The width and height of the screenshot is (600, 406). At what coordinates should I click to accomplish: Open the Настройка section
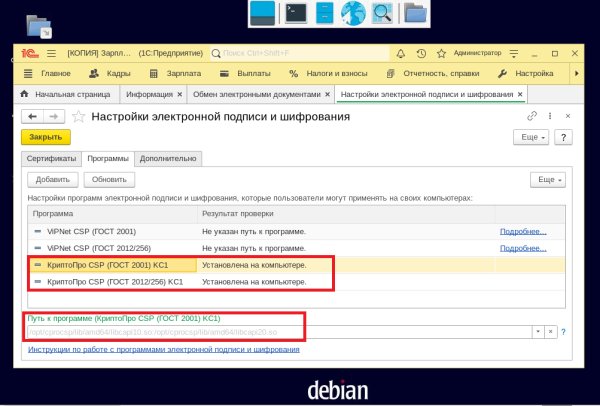525,73
